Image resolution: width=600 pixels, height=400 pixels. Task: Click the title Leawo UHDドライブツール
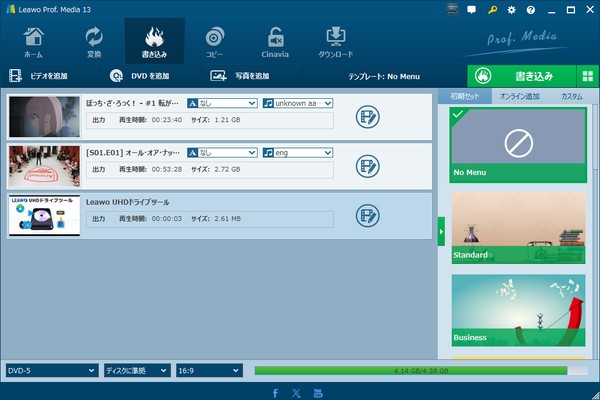click(127, 202)
